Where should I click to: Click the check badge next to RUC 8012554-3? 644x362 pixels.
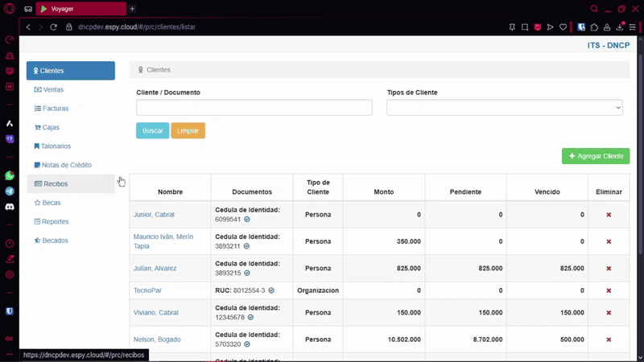(x=271, y=290)
